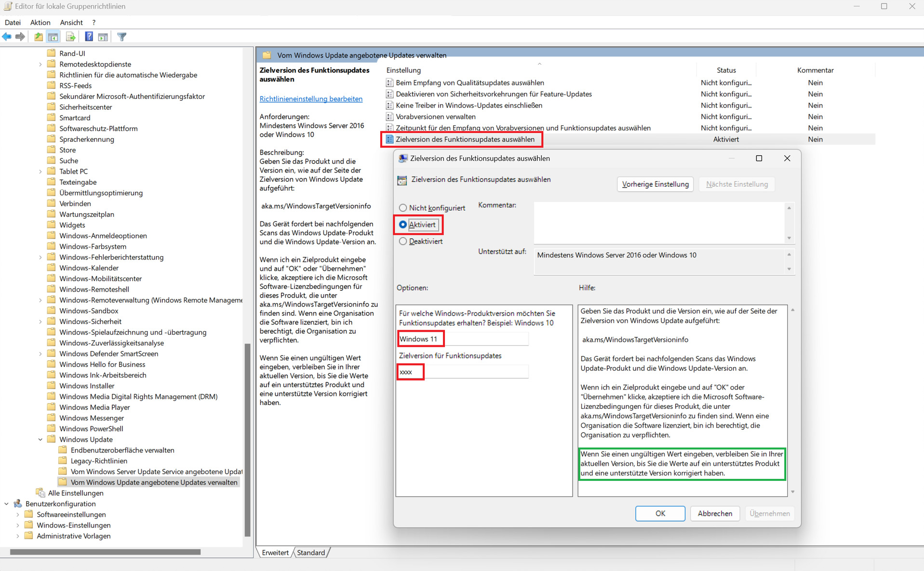The width and height of the screenshot is (924, 571).
Task: Click the Richtlinieneinstellung bearbeiten link
Action: tap(311, 99)
